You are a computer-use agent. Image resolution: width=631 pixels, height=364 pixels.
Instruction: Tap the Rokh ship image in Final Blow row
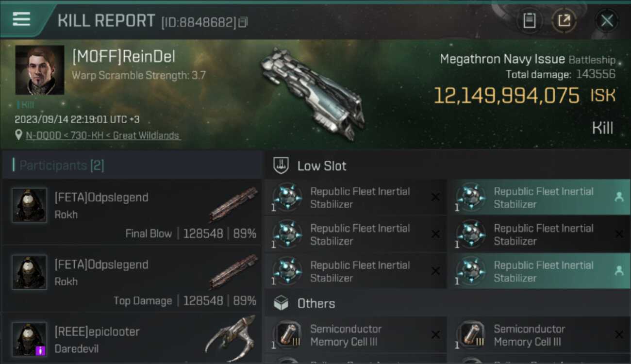233,204
